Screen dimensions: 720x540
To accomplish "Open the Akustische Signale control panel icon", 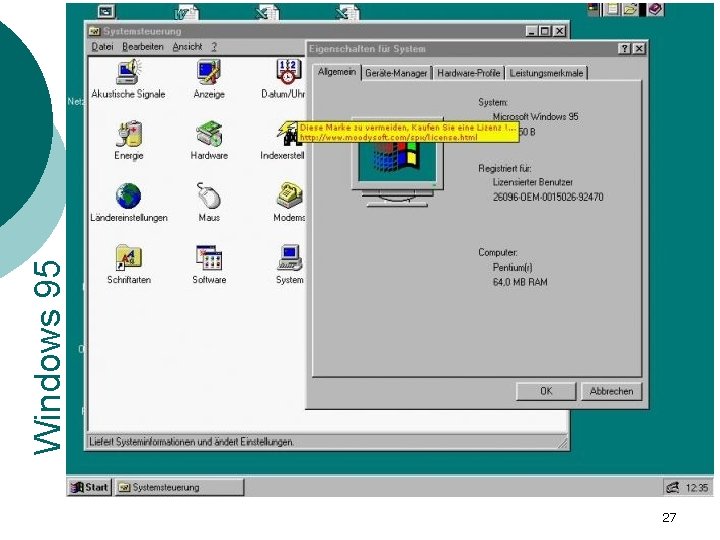I will click(129, 72).
